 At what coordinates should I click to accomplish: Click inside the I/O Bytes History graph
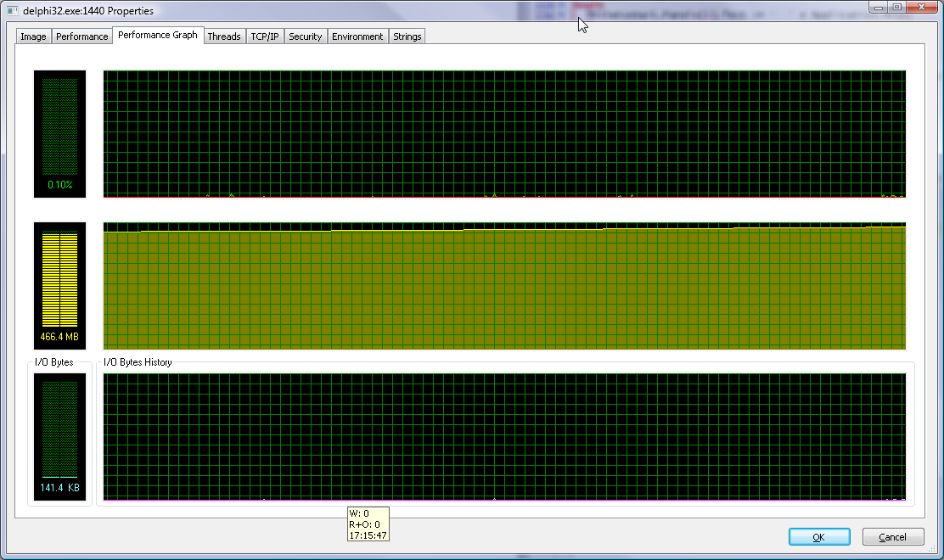click(504, 437)
